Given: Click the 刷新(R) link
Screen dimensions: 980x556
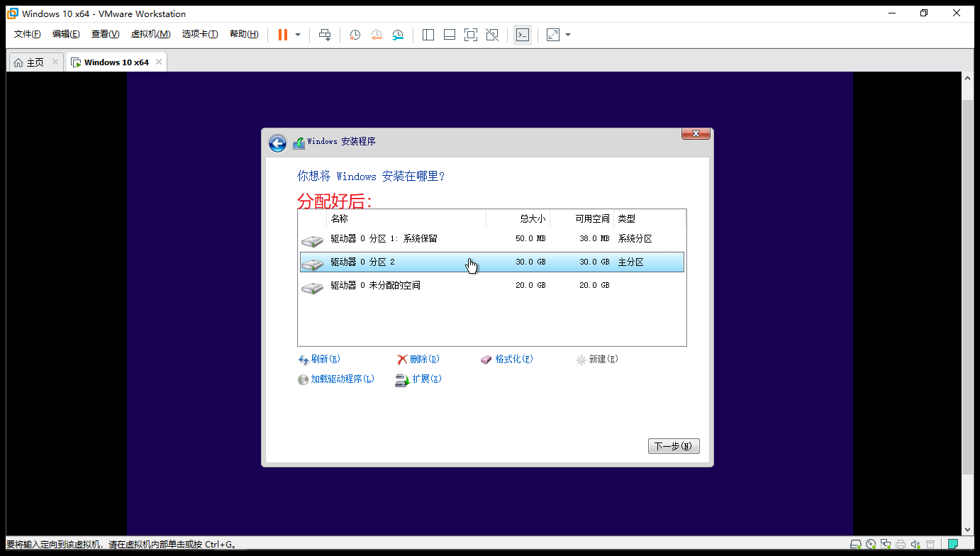Looking at the screenshot, I should [x=325, y=360].
